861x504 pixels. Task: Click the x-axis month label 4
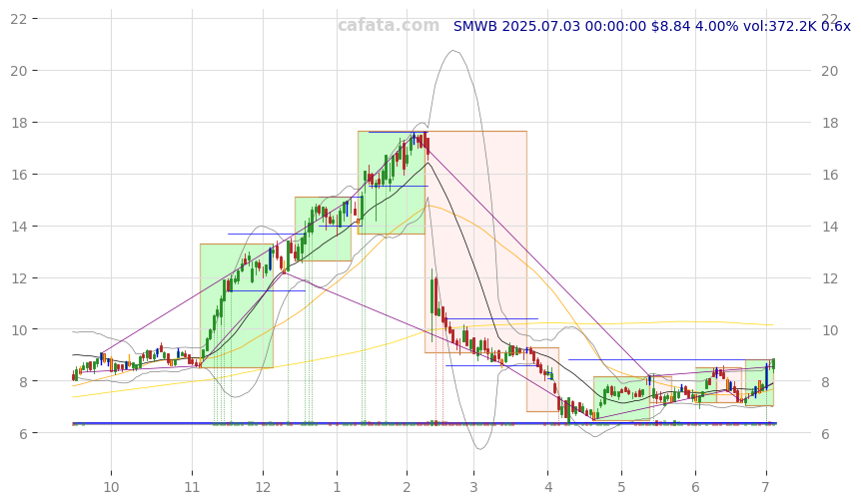[548, 488]
